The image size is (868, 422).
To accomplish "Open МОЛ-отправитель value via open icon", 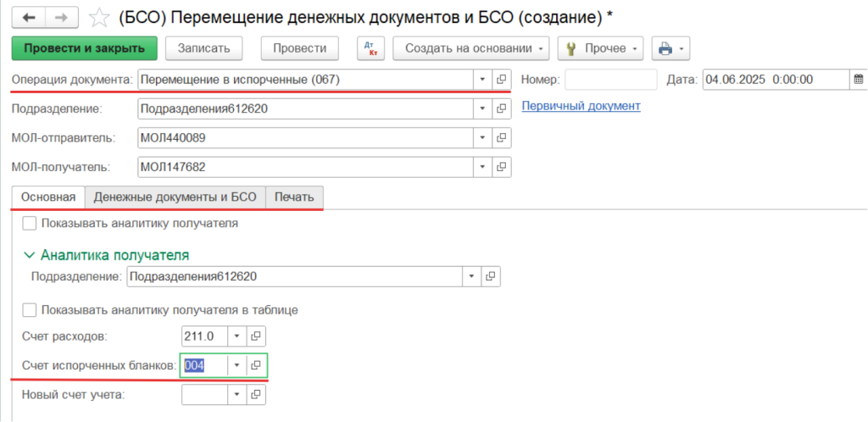I will (501, 138).
